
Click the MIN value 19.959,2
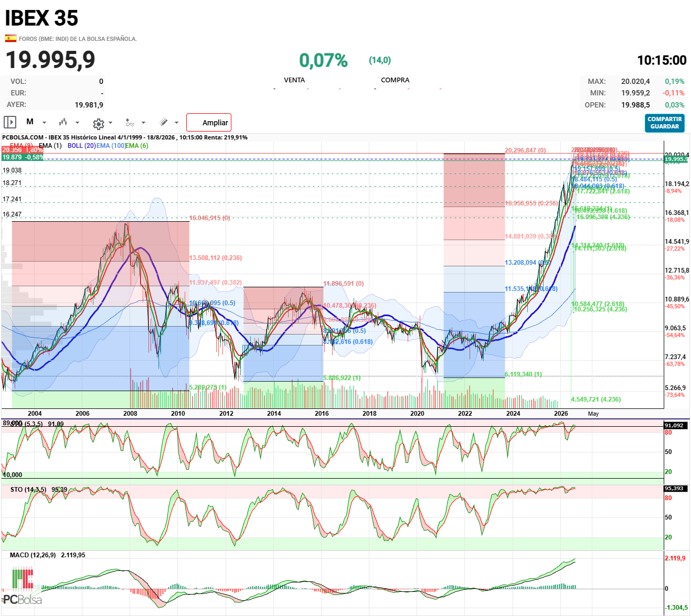tap(635, 93)
